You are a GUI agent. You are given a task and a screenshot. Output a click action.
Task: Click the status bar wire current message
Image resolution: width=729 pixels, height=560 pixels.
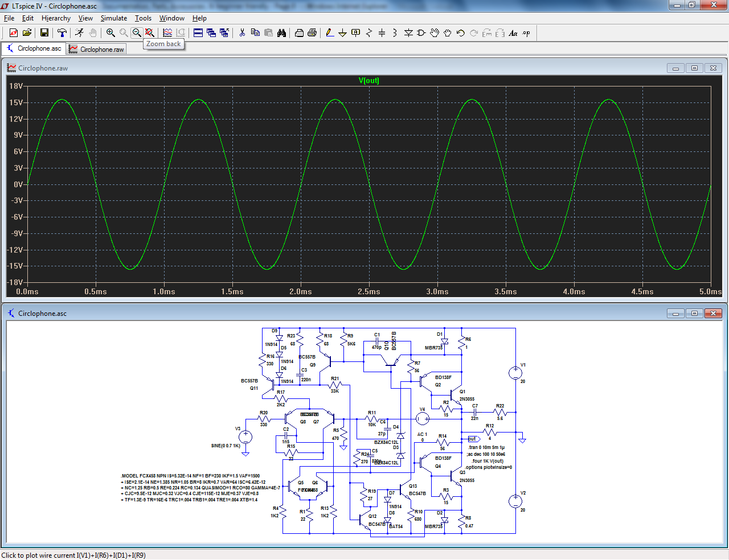[73, 555]
